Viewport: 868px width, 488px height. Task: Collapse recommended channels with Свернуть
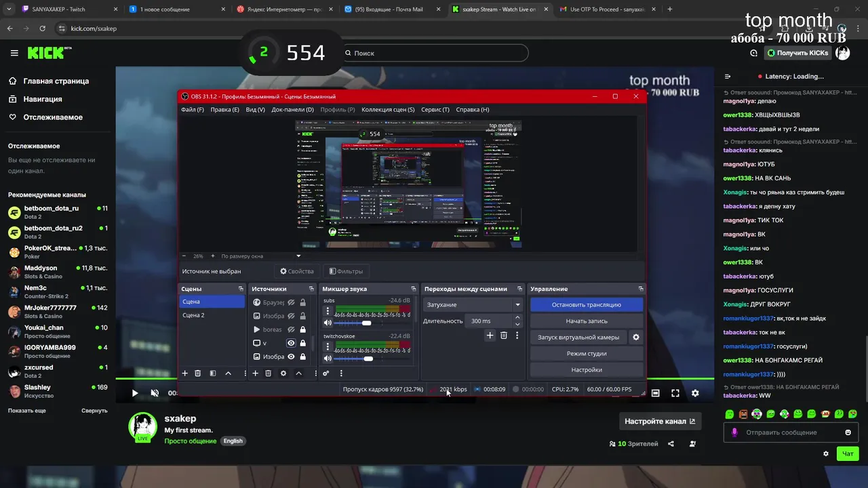[x=94, y=411]
